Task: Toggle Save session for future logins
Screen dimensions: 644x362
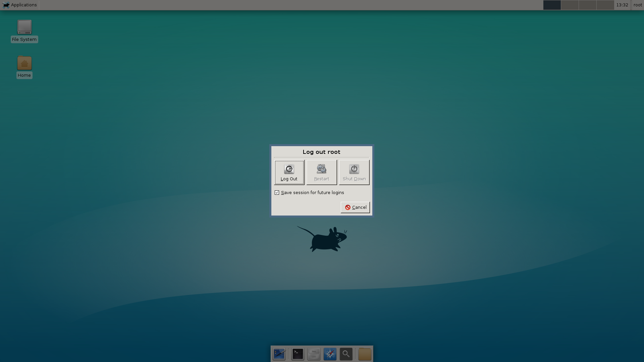Action: coord(309,192)
